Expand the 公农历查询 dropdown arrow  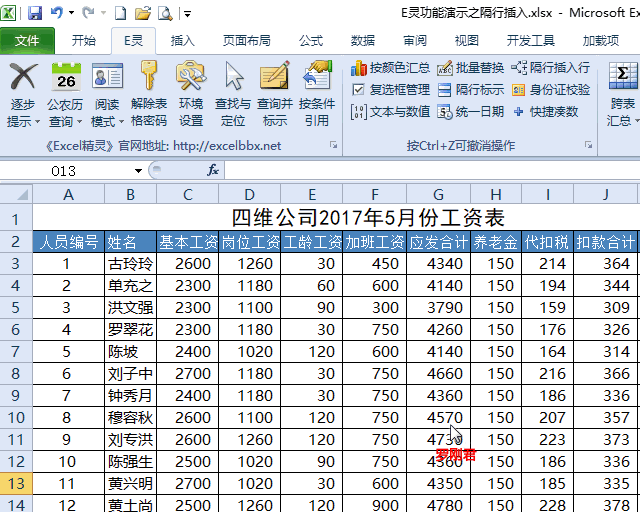[80, 122]
